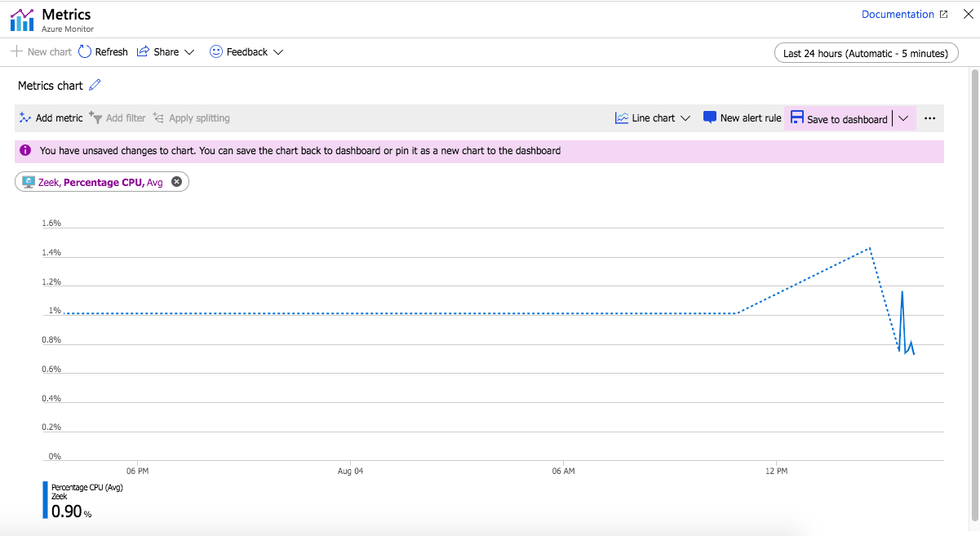Open the more options ellipsis menu
The height and width of the screenshot is (536, 980).
coord(929,118)
